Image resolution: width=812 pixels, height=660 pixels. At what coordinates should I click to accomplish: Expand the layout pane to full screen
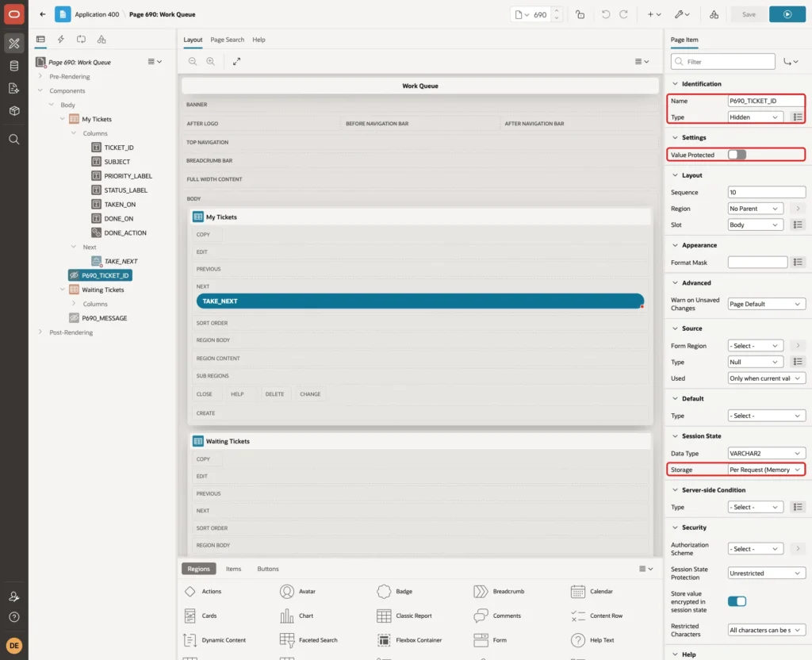236,61
